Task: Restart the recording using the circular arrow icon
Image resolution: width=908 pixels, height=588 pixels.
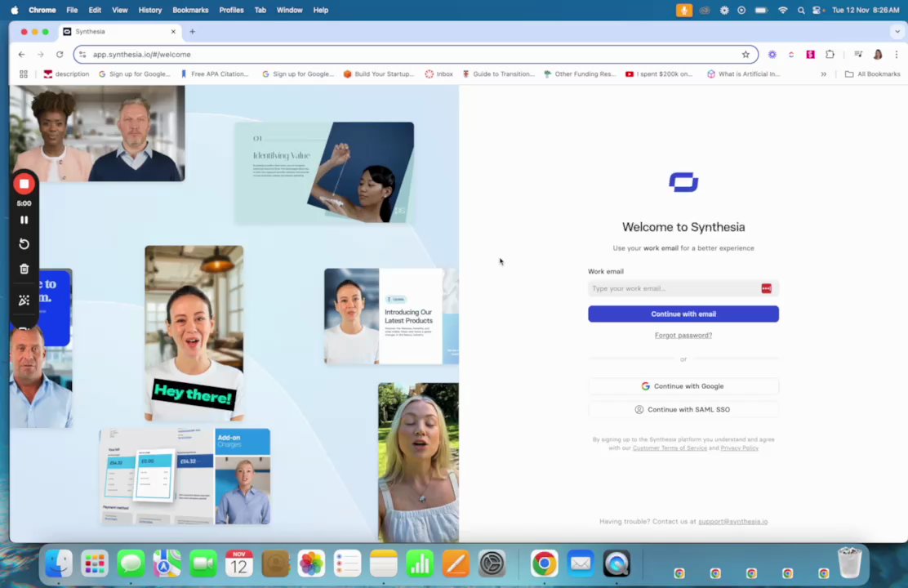Action: [x=24, y=244]
